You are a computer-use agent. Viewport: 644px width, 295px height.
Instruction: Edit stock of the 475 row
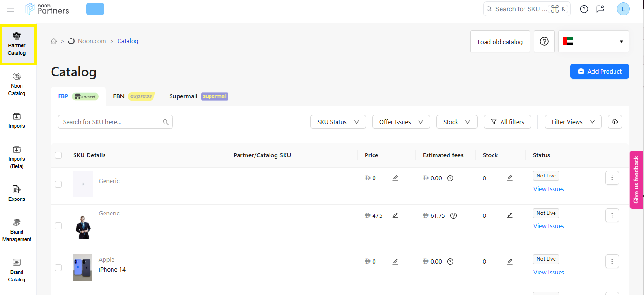509,215
